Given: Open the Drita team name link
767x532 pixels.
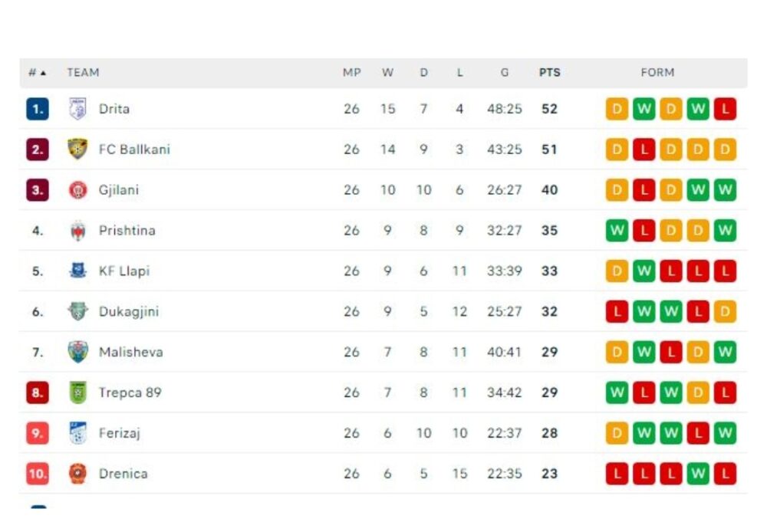Looking at the screenshot, I should click(114, 109).
